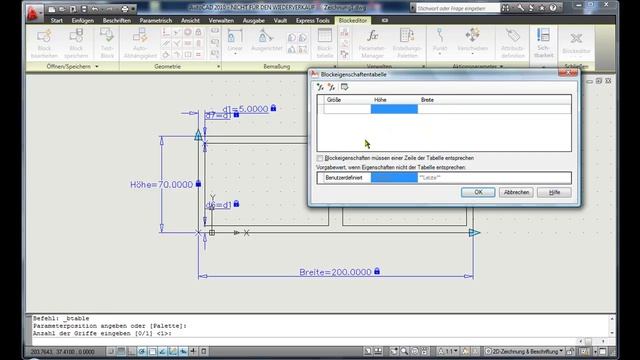Toggle Ortho mode in status bar
640x360 pixels.
(131, 351)
